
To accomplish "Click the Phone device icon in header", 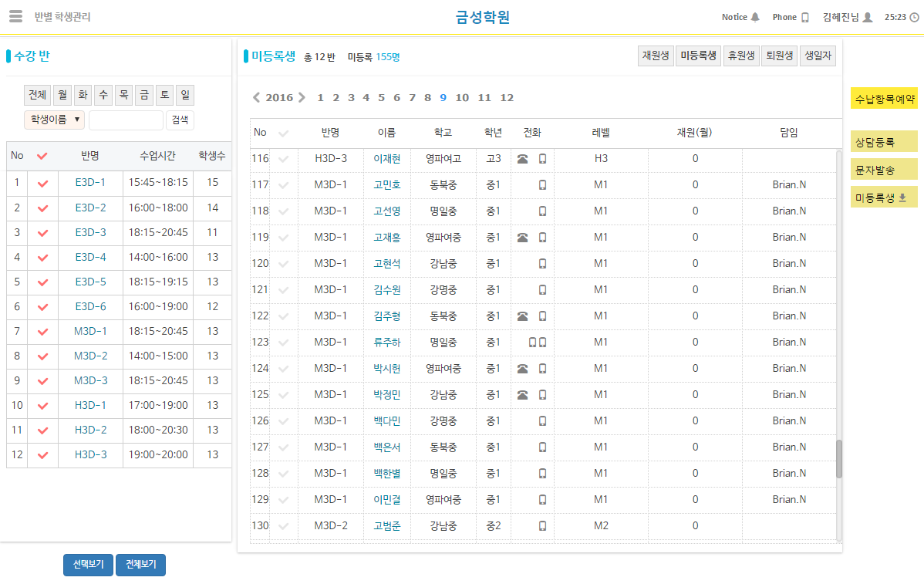I will click(x=805, y=17).
